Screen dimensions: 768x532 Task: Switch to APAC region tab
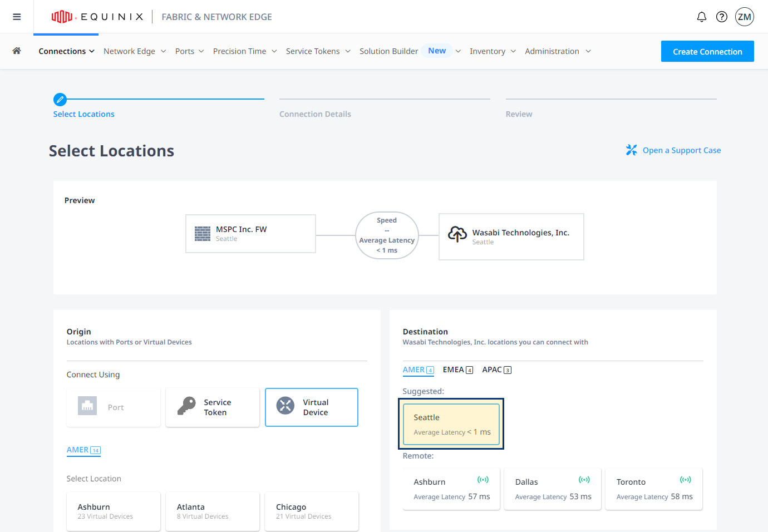[497, 370]
